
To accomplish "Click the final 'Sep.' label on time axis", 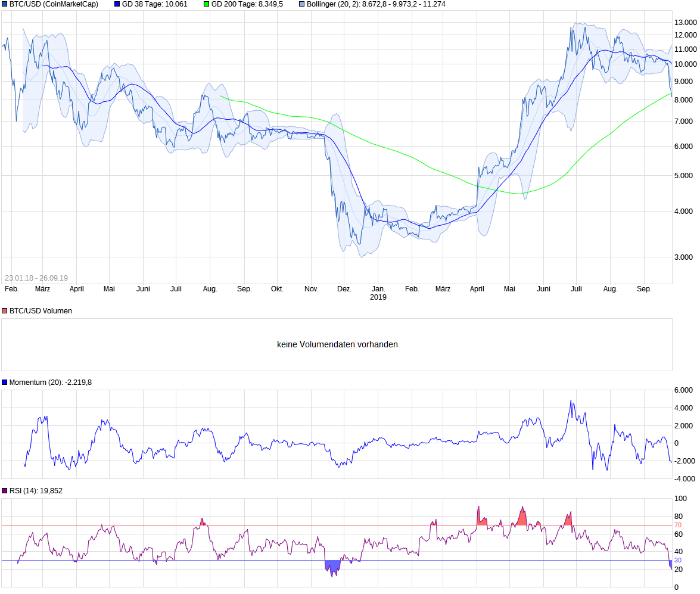I will [644, 289].
